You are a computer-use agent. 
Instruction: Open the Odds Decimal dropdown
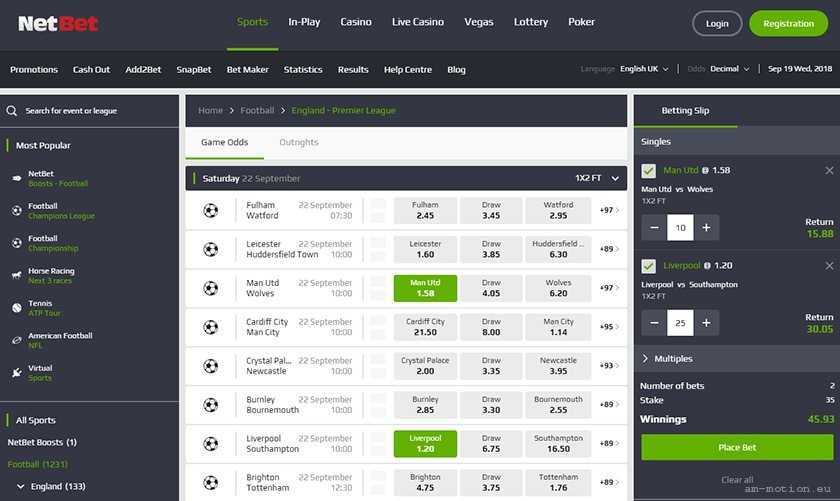point(730,69)
